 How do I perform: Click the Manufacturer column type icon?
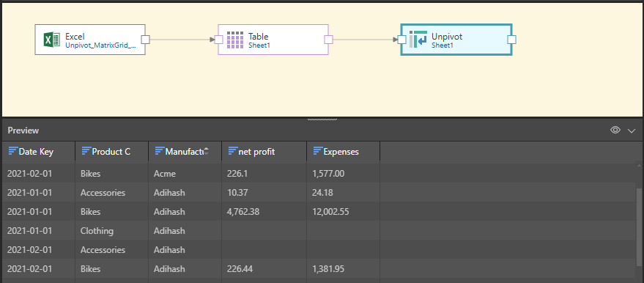tap(160, 151)
